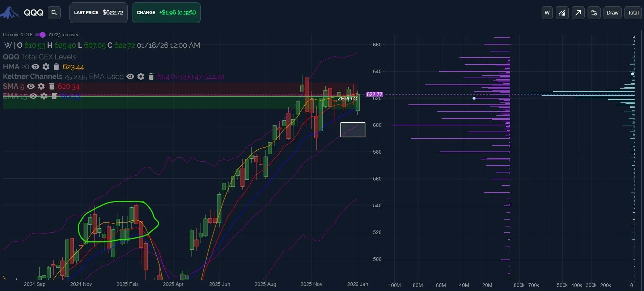Click the 800k axis label
644x291 pixels.
click(519, 285)
